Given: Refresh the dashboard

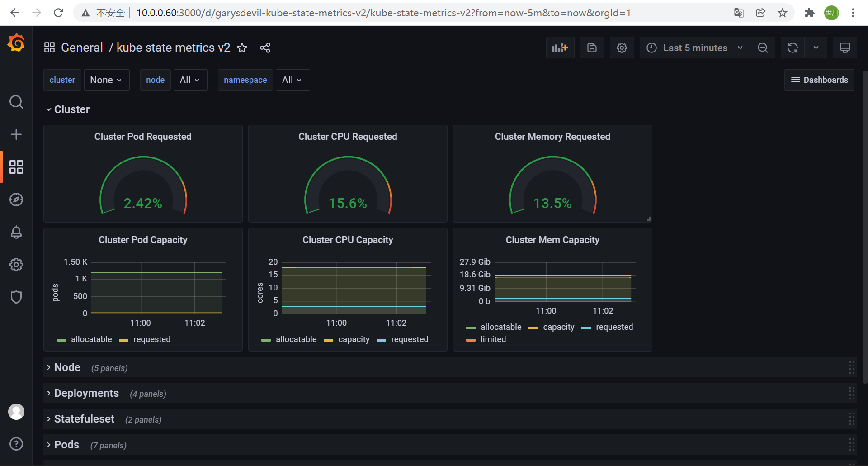Looking at the screenshot, I should (x=793, y=48).
